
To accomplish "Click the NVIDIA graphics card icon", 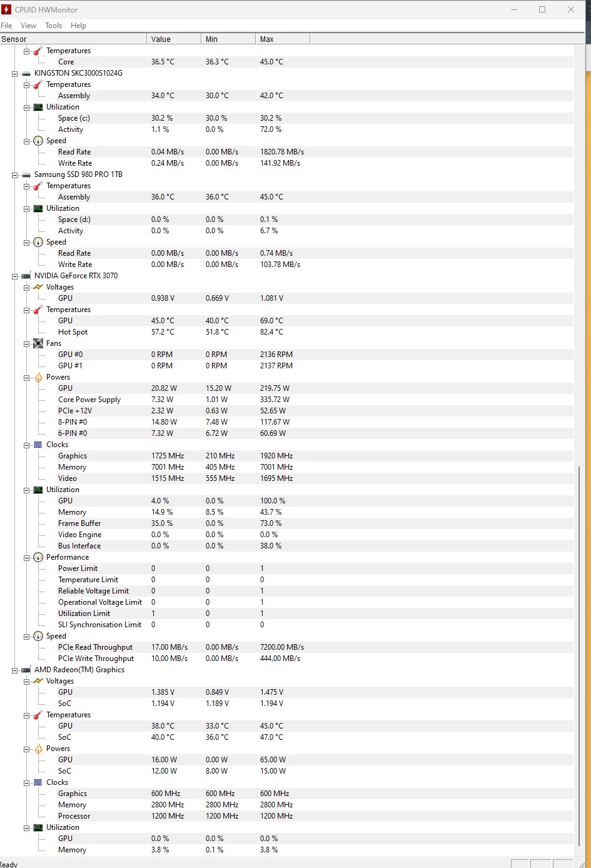I will [x=26, y=276].
